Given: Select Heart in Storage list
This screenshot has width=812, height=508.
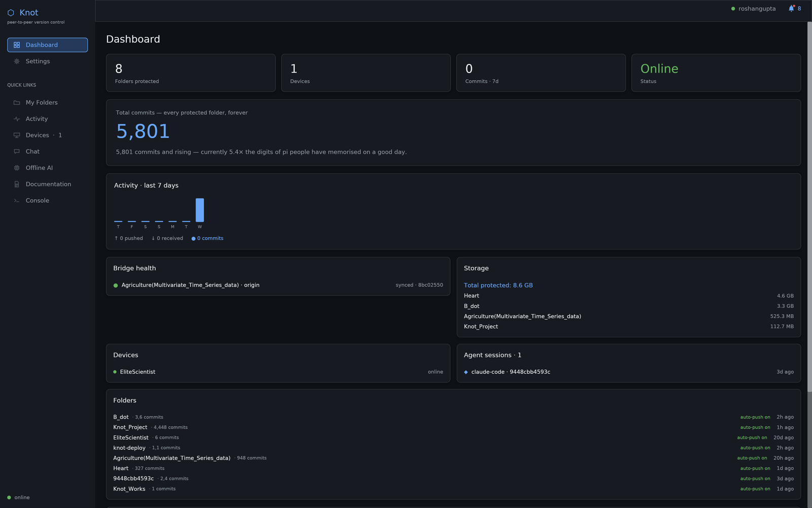Looking at the screenshot, I should pos(471,296).
